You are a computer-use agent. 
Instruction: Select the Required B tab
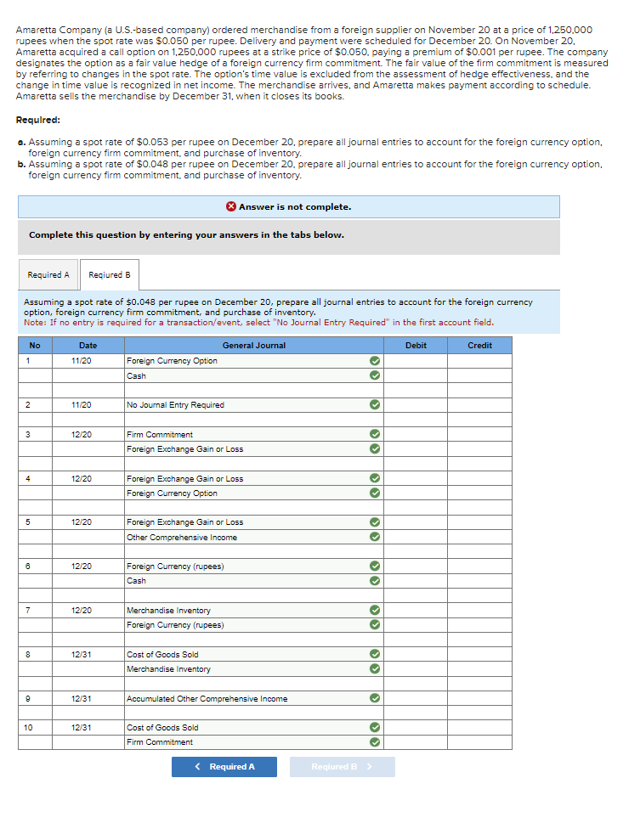coord(110,275)
